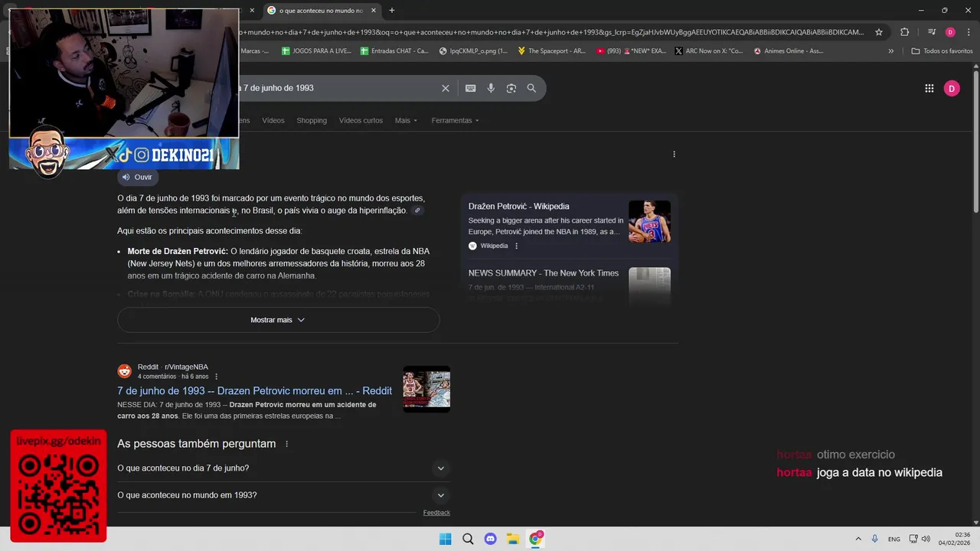Click the taskbar microphone tray icon
980x551 pixels.
tap(875, 539)
